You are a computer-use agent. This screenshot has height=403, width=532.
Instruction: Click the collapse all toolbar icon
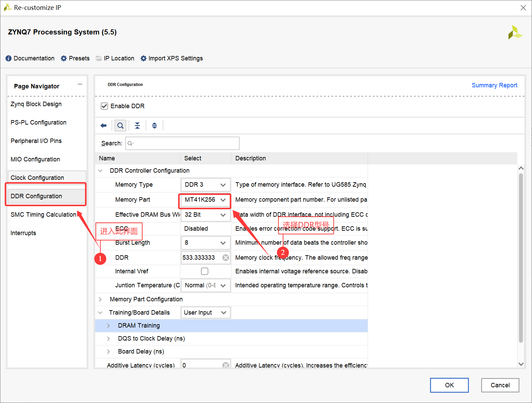pyautogui.click(x=137, y=126)
